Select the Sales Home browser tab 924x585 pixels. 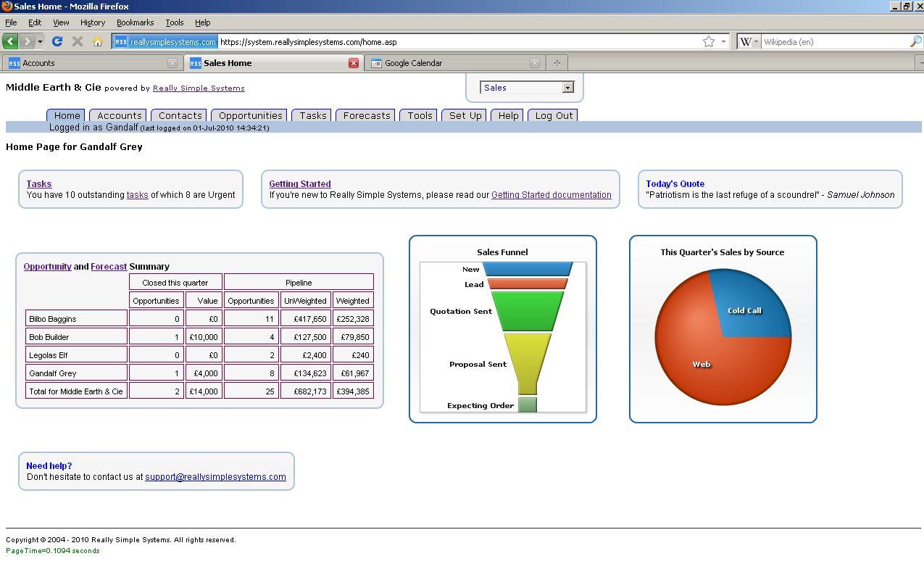(273, 63)
